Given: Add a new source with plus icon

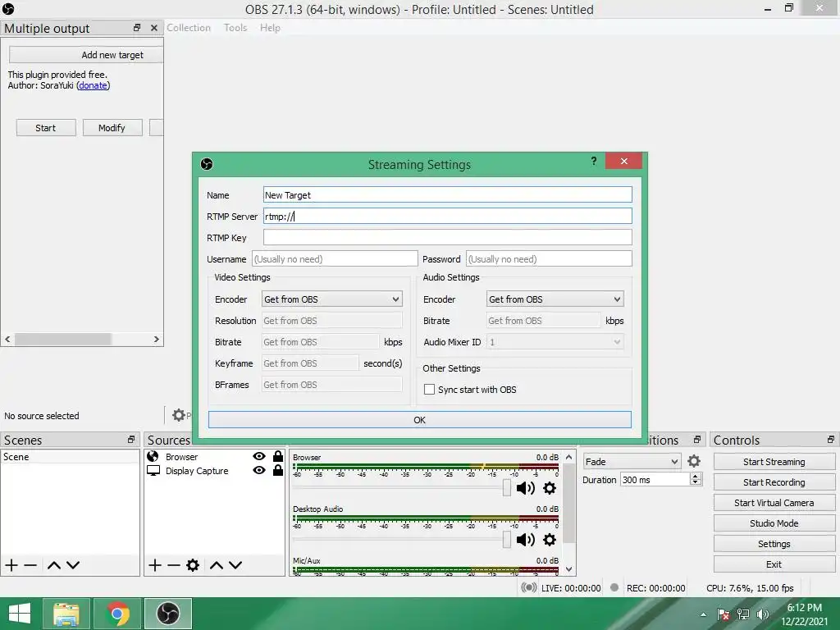Looking at the screenshot, I should tap(155, 564).
